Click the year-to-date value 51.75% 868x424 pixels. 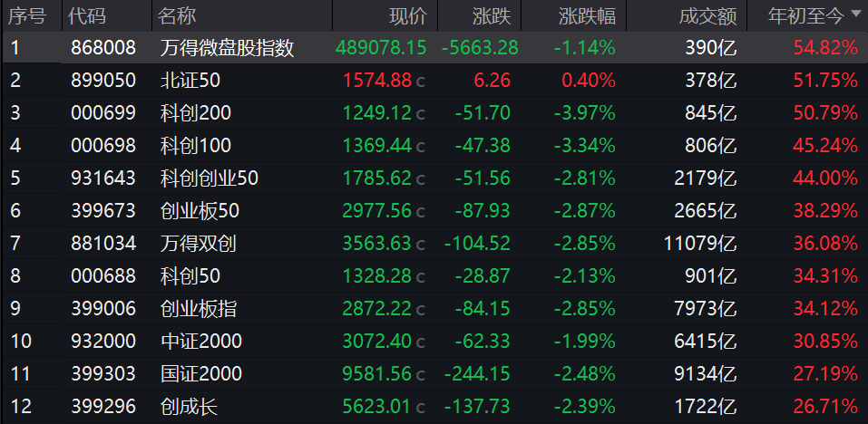coord(825,81)
